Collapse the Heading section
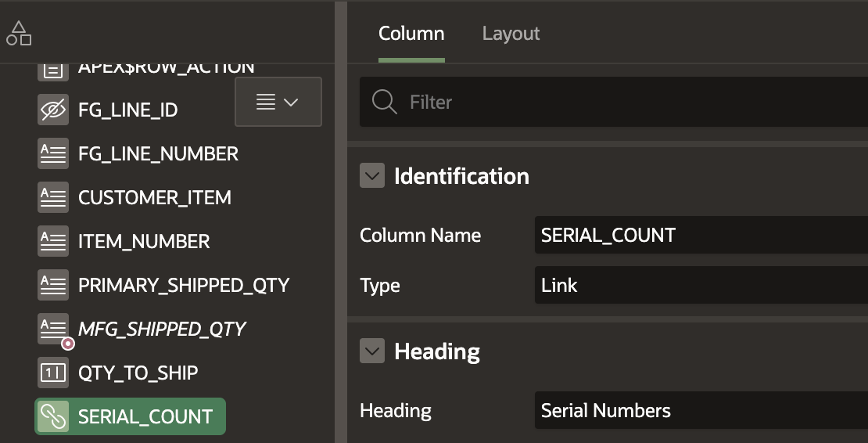The width and height of the screenshot is (868, 443). [x=372, y=351]
